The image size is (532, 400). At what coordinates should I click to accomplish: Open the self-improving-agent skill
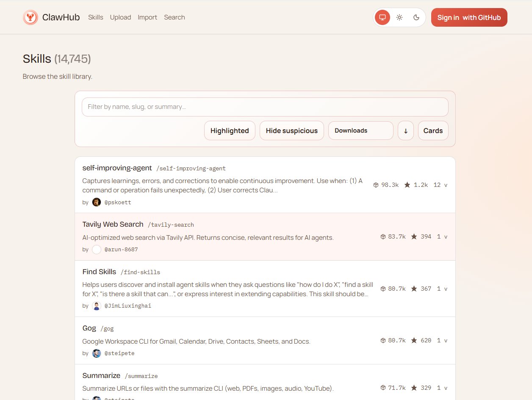click(x=116, y=168)
